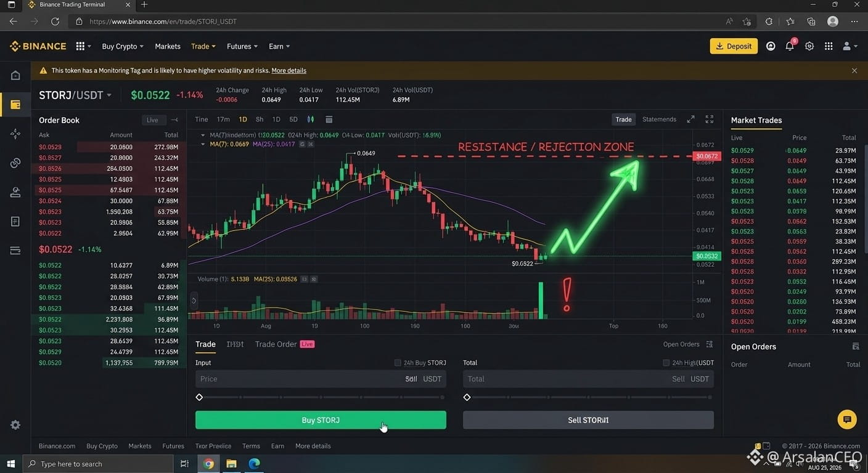Click the sell amount slider handle
Viewport: 868px width, 473px height.
click(467, 397)
